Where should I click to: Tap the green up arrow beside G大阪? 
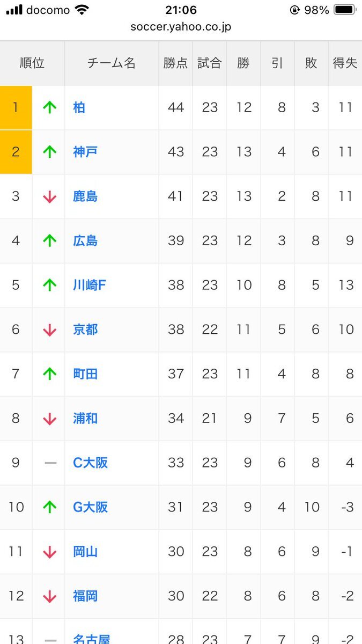pyautogui.click(x=49, y=507)
